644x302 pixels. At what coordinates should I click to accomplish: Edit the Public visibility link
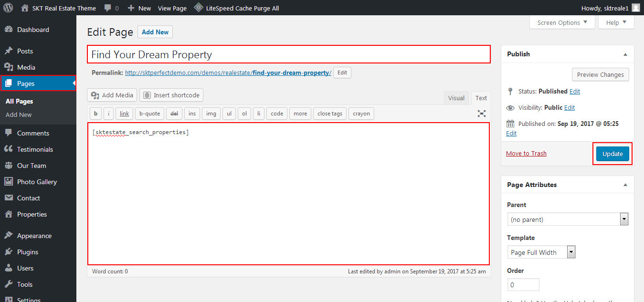570,107
